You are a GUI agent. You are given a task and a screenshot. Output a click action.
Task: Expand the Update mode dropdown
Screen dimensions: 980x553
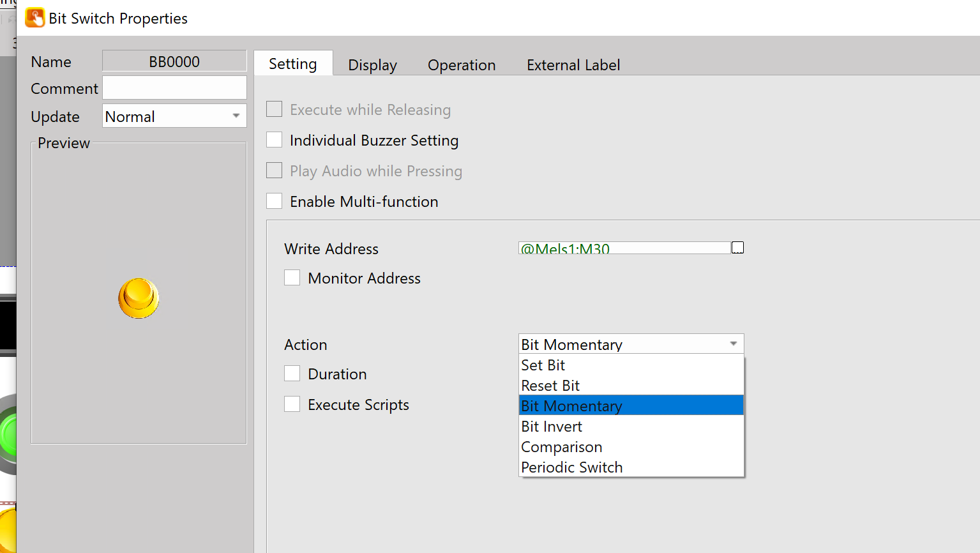(236, 116)
